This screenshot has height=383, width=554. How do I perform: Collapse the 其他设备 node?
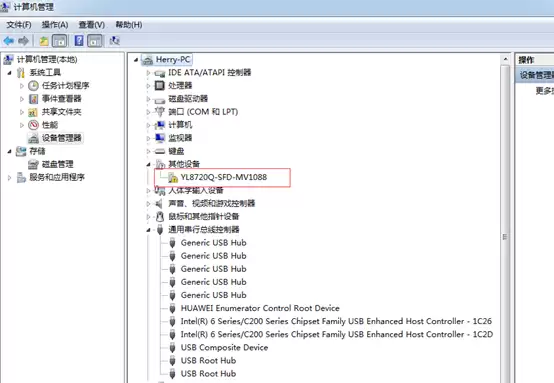[x=149, y=164]
